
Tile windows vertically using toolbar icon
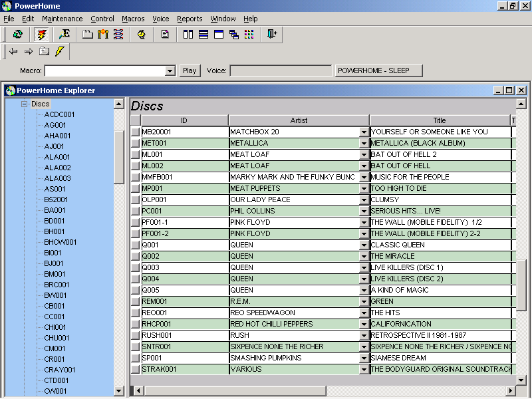(188, 34)
